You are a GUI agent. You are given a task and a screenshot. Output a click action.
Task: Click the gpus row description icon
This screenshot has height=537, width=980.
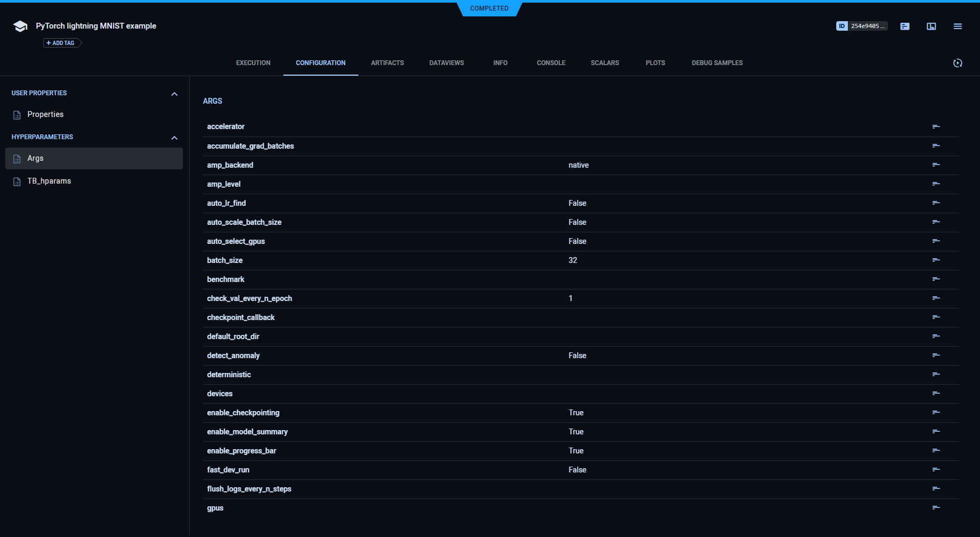(x=936, y=507)
